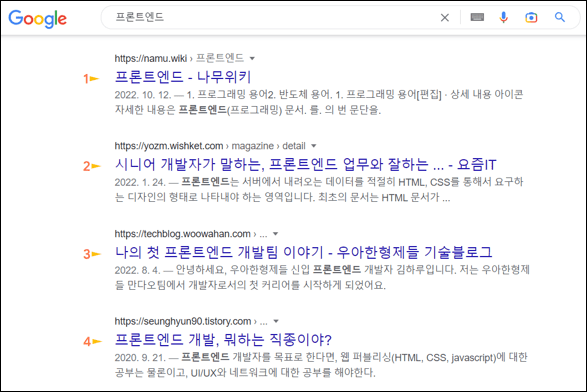This screenshot has height=392, width=587.
Task: Click the https://techblog.woowahan.com breadcrumb URL
Action: pyautogui.click(x=182, y=234)
